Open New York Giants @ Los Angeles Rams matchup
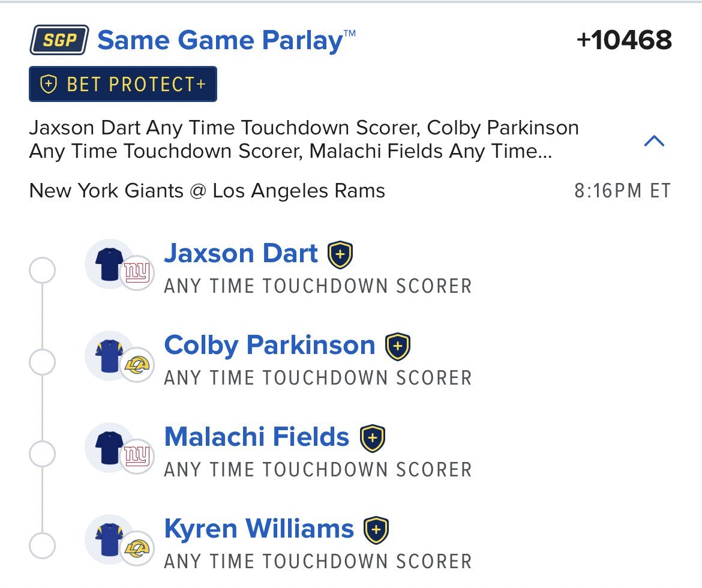 [x=207, y=191]
